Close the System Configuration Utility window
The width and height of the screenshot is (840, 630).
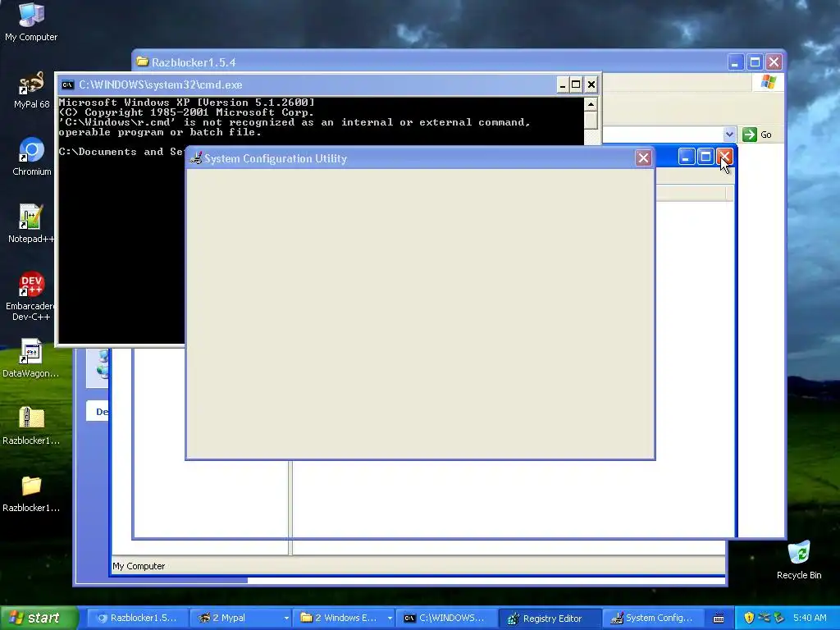point(643,157)
